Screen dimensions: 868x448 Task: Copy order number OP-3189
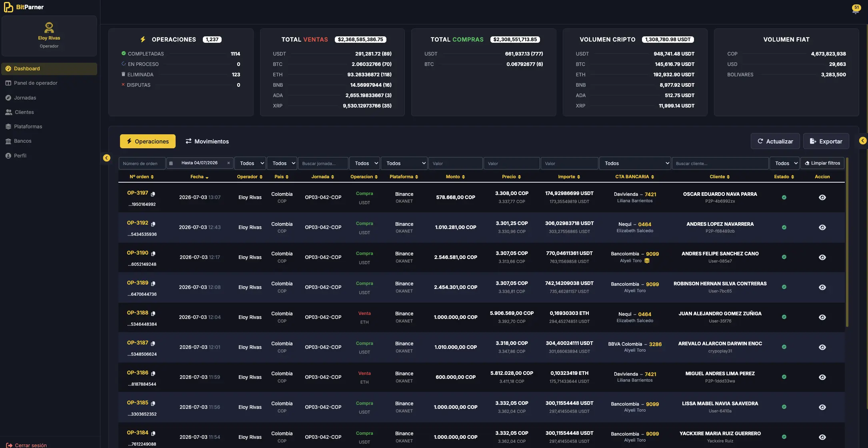tap(153, 284)
